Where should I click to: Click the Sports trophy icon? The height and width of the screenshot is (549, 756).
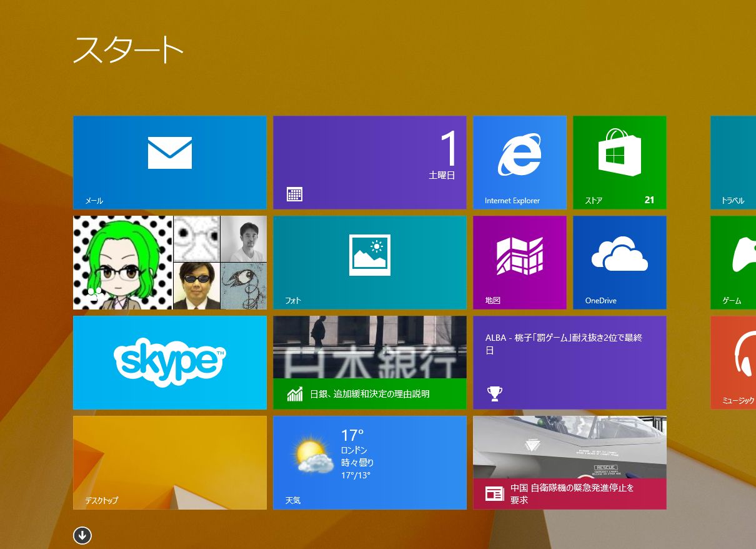pos(495,393)
